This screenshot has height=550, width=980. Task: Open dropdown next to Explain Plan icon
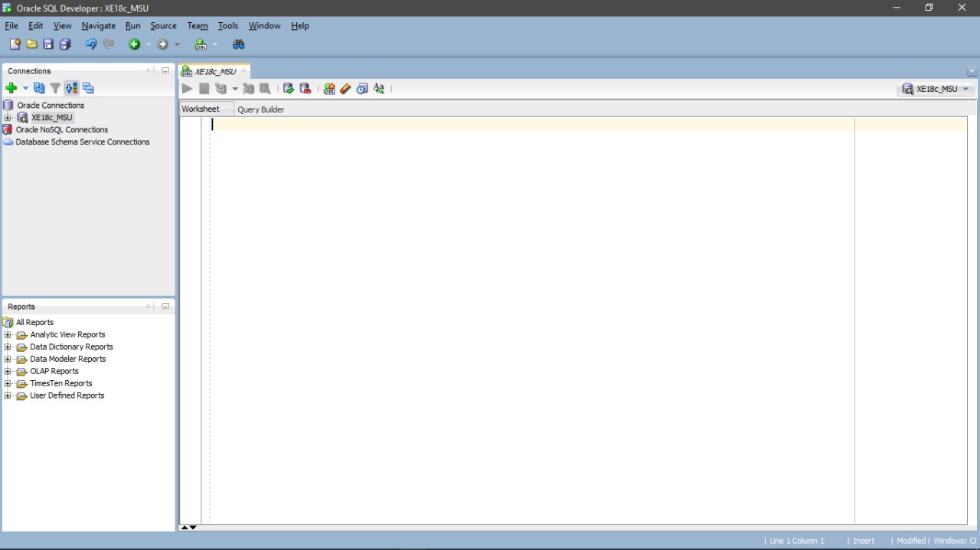click(235, 89)
